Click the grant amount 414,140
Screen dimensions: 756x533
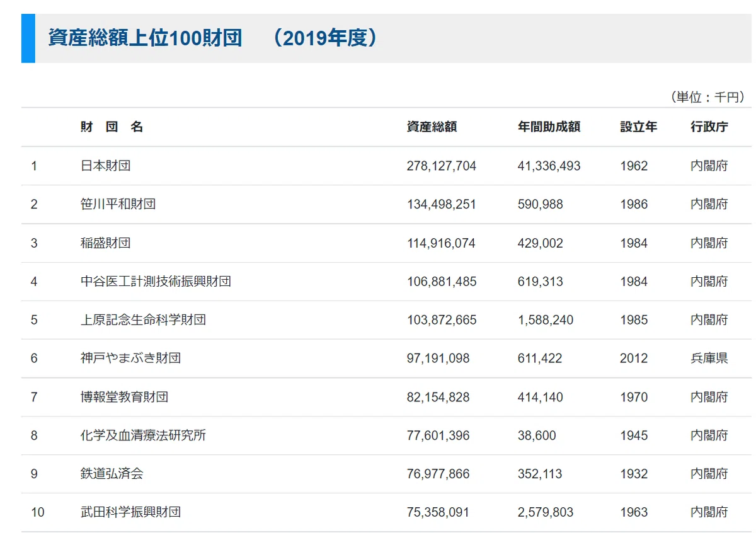pos(541,397)
